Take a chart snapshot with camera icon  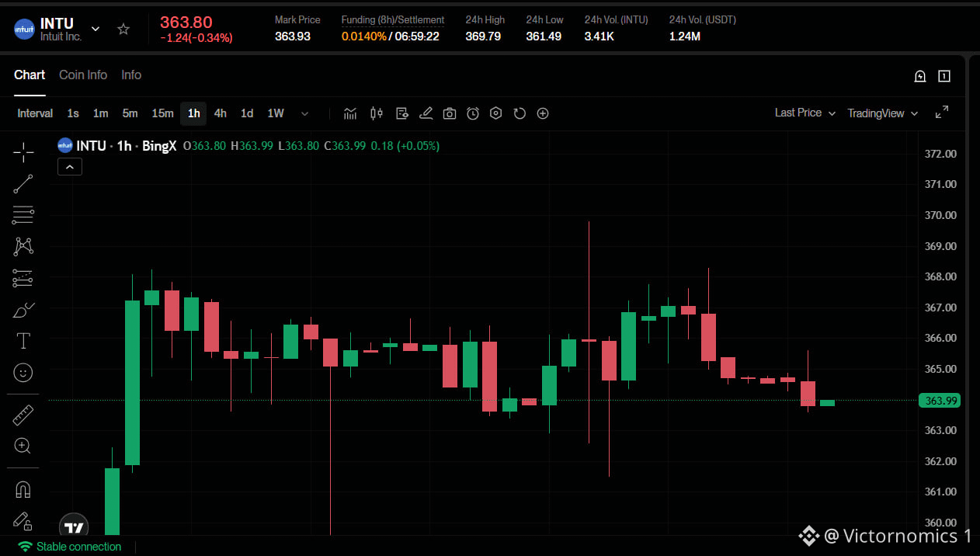450,113
